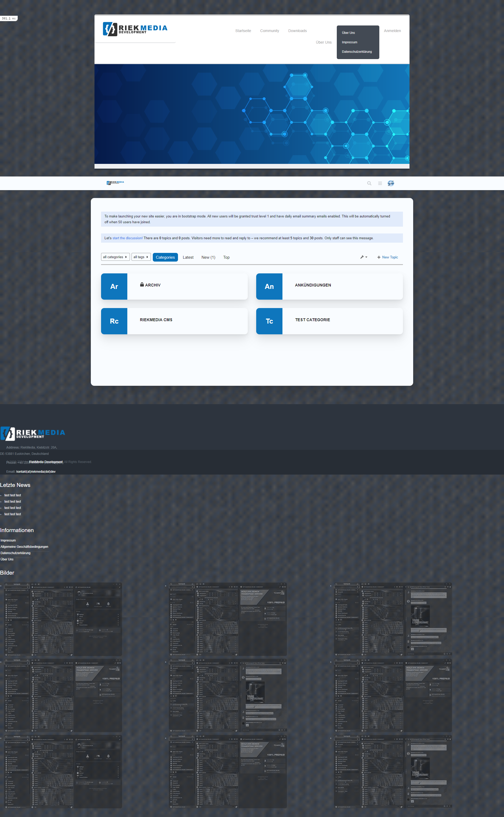
Task: Open Community in the navigation bar
Action: coord(269,31)
